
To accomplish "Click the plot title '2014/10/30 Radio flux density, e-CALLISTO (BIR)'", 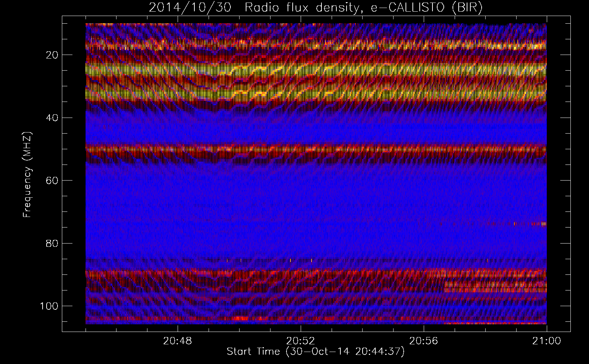I will click(x=316, y=8).
